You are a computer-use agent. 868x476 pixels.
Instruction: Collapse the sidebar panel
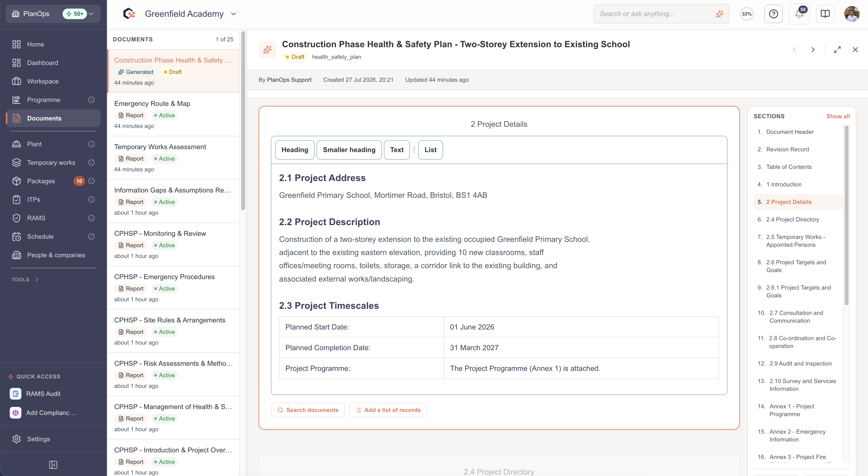53,465
